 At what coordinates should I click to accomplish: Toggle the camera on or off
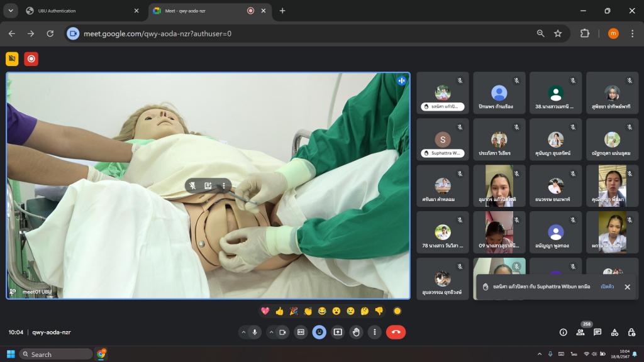pos(282,332)
